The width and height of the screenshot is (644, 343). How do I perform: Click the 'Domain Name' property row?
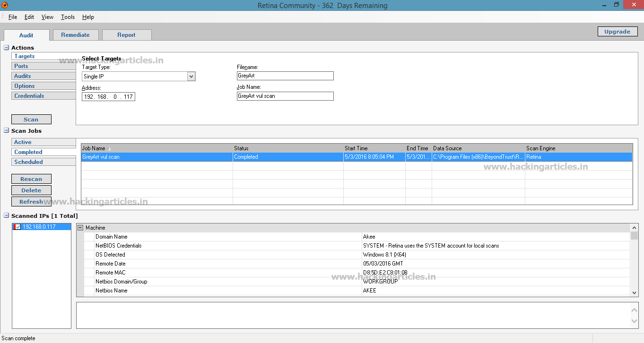(x=357, y=237)
